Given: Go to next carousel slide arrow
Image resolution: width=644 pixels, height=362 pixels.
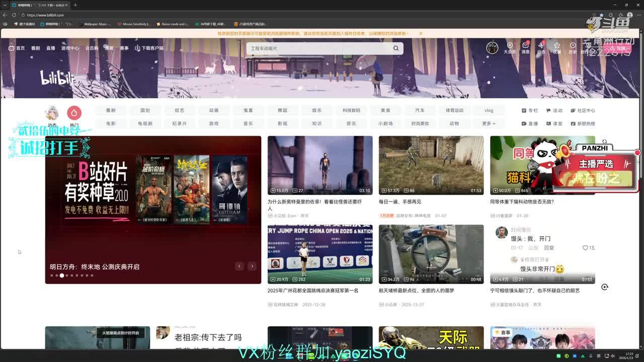Looking at the screenshot, I should point(252,266).
